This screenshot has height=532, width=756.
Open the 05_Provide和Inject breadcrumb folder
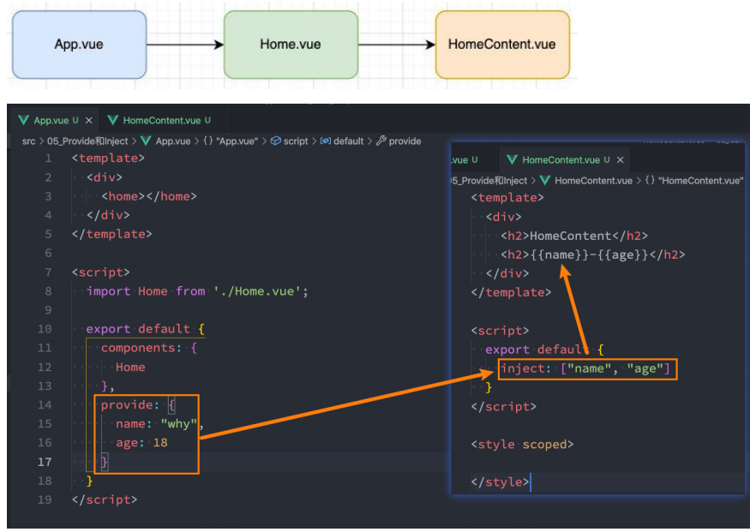[x=87, y=141]
